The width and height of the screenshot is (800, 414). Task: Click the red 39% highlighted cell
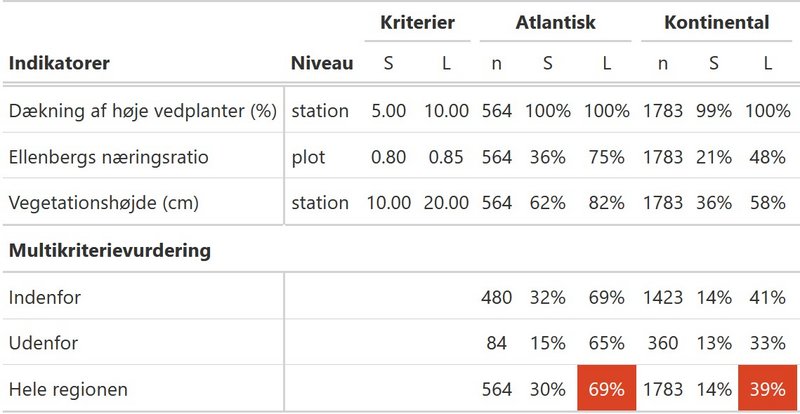pos(767,388)
